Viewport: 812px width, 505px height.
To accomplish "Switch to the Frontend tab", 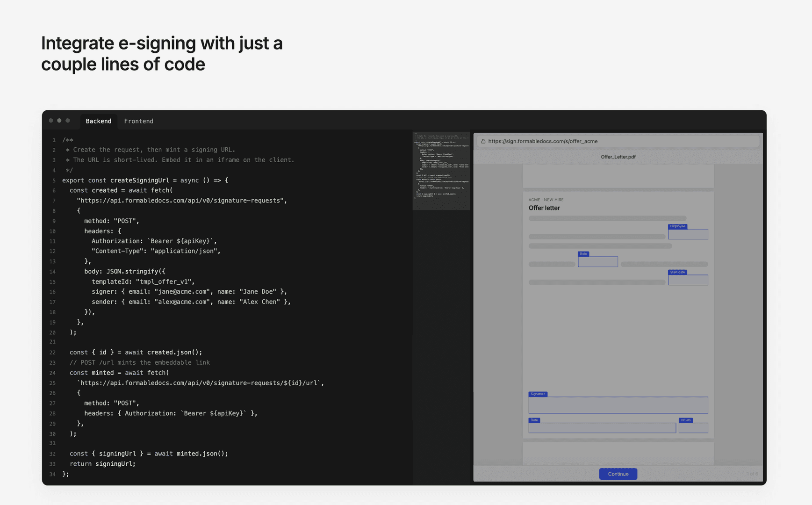I will (138, 121).
